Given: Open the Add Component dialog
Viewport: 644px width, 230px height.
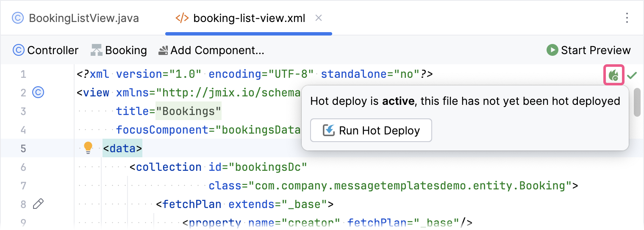Looking at the screenshot, I should coord(211,50).
